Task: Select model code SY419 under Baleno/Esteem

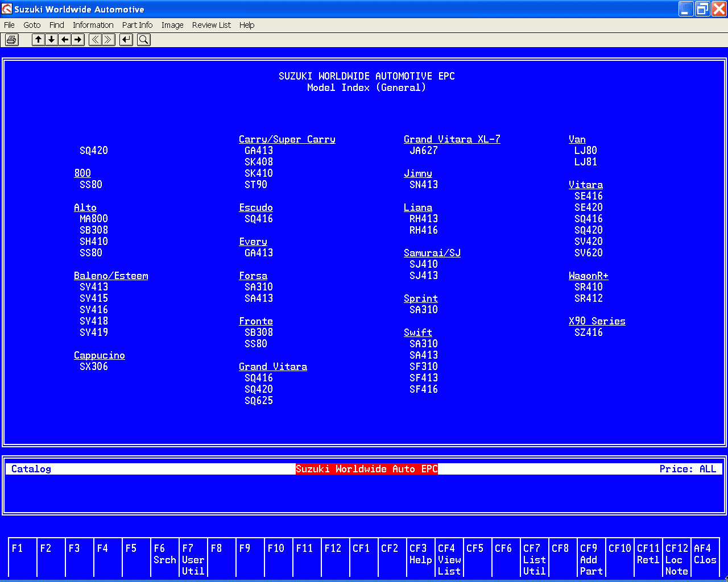Action: pos(94,332)
